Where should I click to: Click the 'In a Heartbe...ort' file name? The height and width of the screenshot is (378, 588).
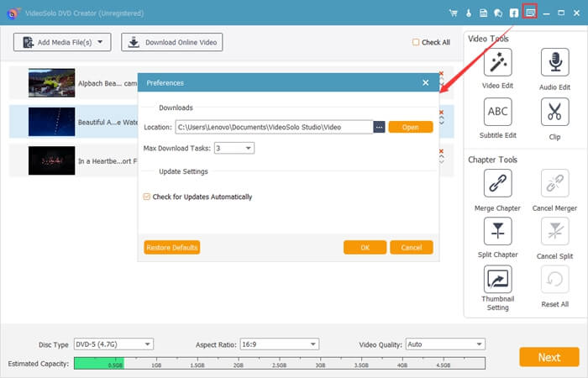click(x=108, y=161)
